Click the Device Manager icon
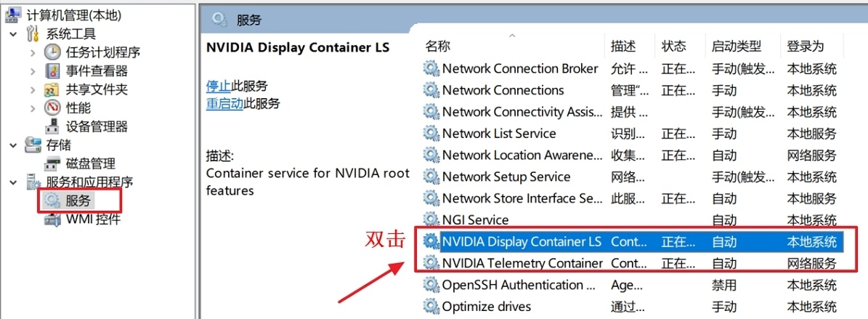The width and height of the screenshot is (868, 319). click(x=52, y=126)
